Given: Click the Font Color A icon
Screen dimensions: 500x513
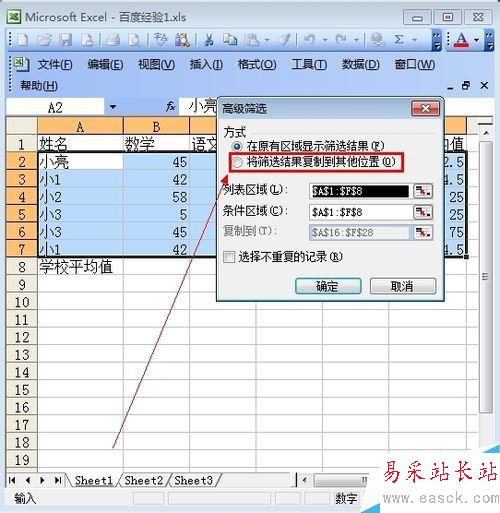Looking at the screenshot, I should point(461,40).
